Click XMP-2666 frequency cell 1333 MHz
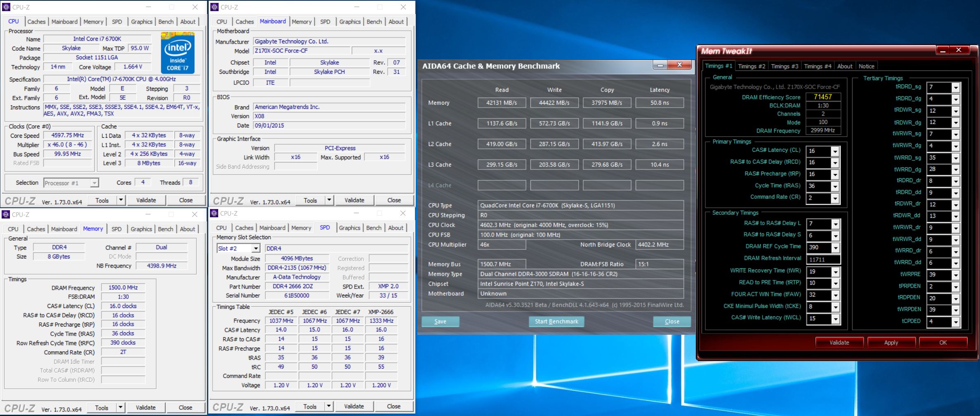Image resolution: width=980 pixels, height=416 pixels. tap(381, 321)
